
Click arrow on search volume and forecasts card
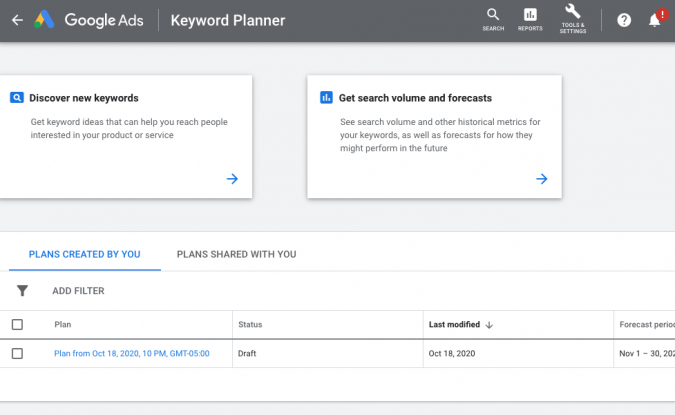click(x=541, y=179)
